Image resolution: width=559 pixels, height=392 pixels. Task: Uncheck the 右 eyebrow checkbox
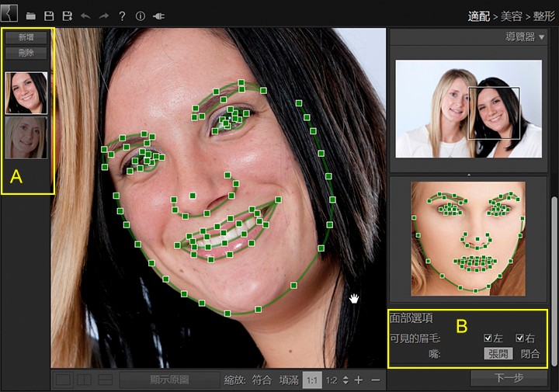(520, 338)
